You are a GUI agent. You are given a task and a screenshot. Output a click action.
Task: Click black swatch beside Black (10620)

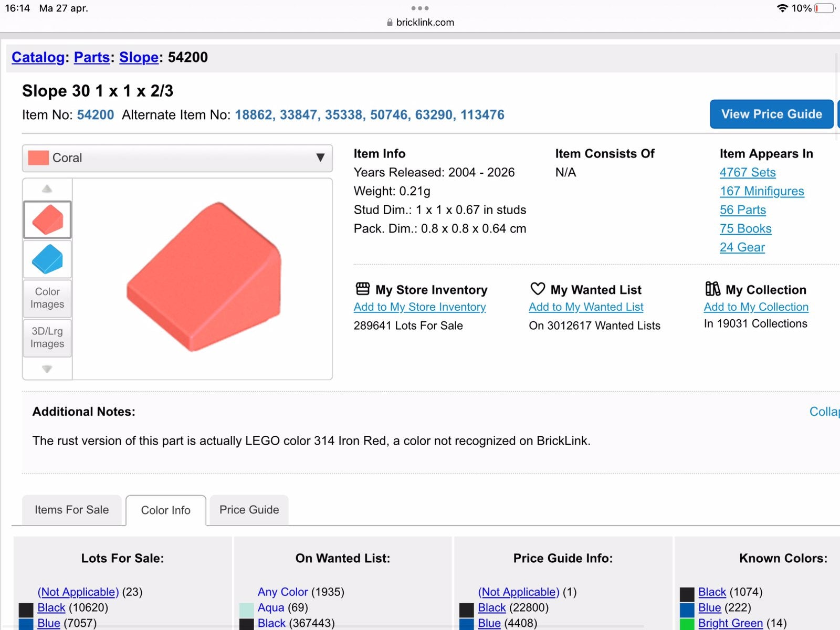tap(26, 610)
